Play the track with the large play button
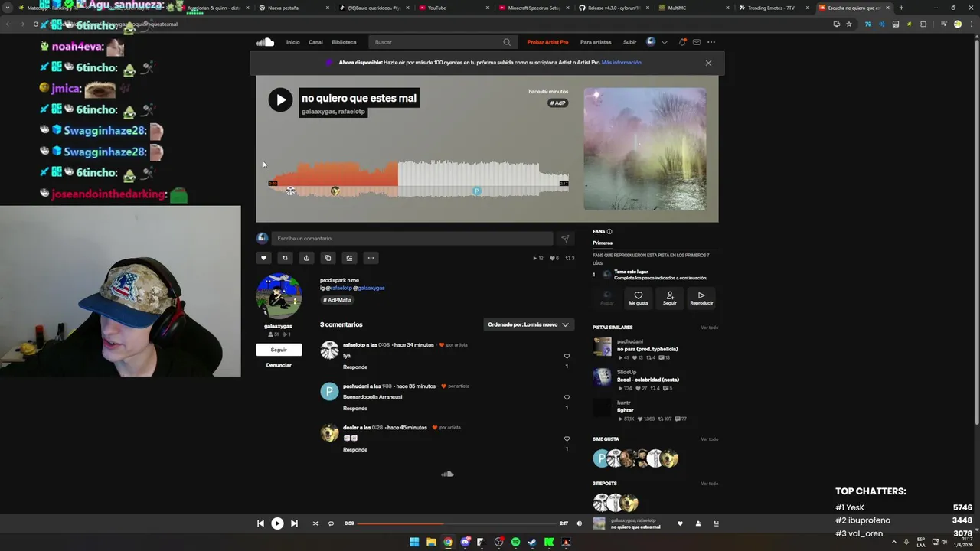The height and width of the screenshot is (551, 980). pos(280,99)
